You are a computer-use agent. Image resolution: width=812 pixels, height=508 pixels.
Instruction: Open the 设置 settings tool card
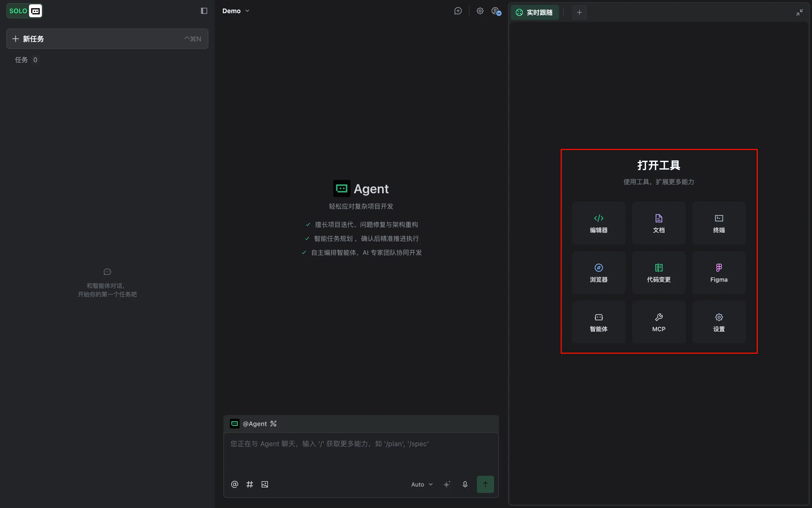[719, 322]
